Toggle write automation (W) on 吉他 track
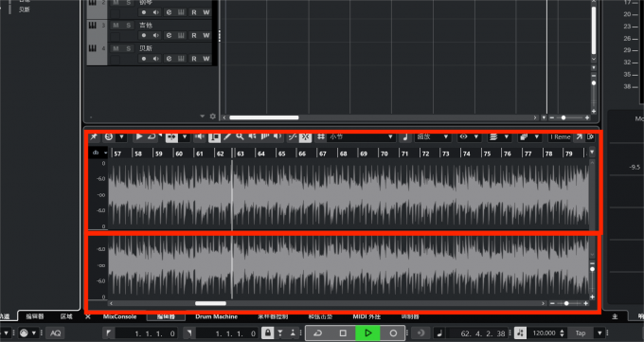Screen dimensions: 644x342 (x=206, y=36)
